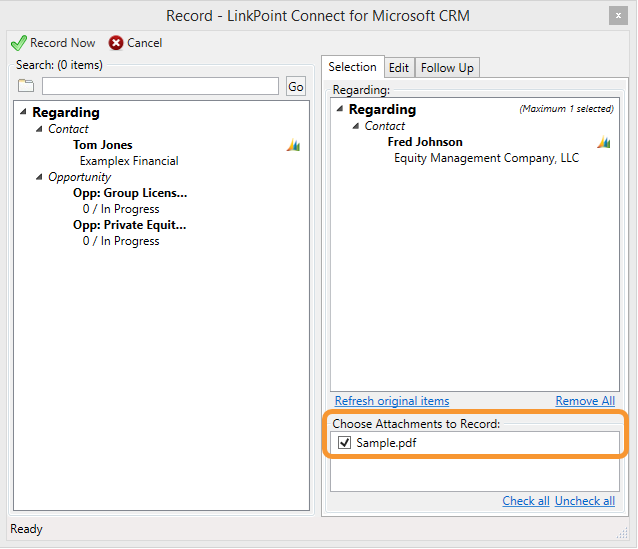The image size is (638, 549).
Task: Switch to the Edit tab
Action: (399, 68)
